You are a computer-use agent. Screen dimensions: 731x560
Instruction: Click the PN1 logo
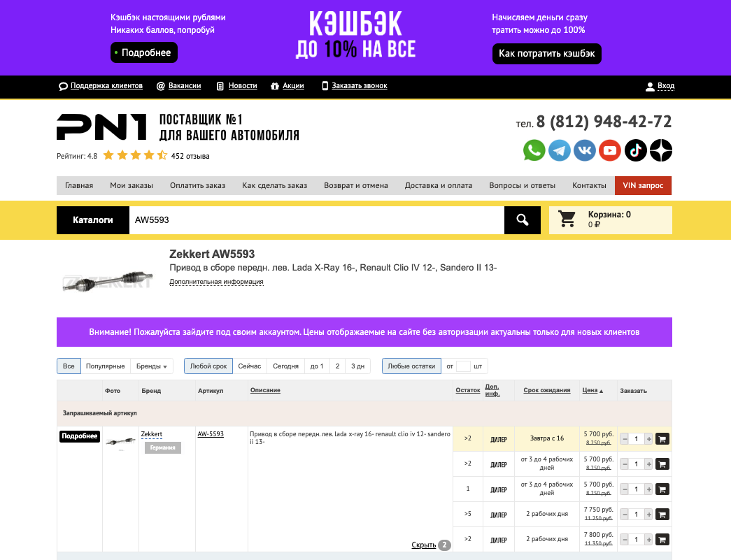coord(101,127)
